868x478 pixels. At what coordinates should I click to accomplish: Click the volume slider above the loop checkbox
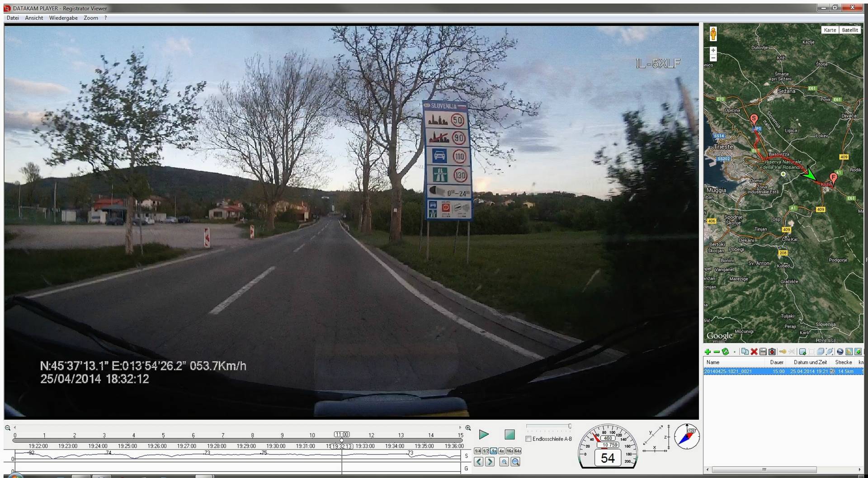point(548,425)
